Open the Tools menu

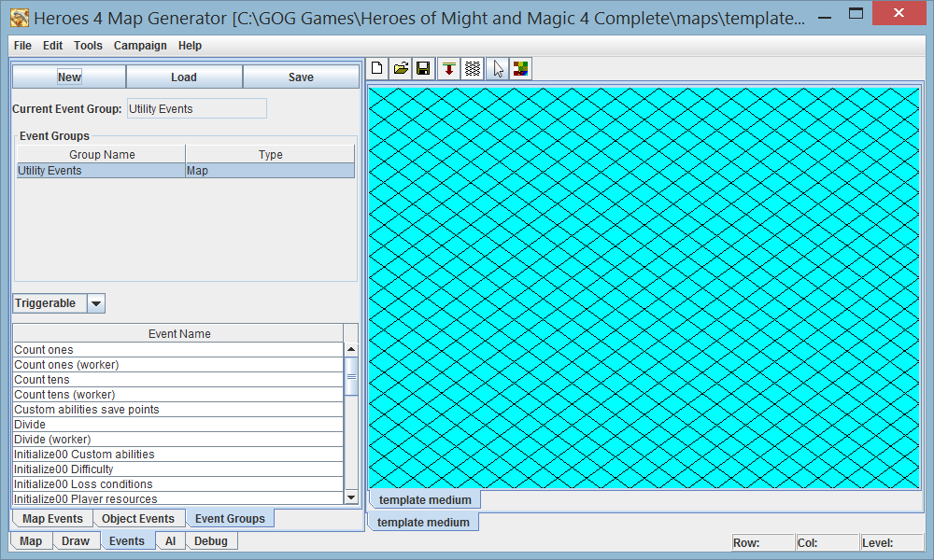coord(88,45)
